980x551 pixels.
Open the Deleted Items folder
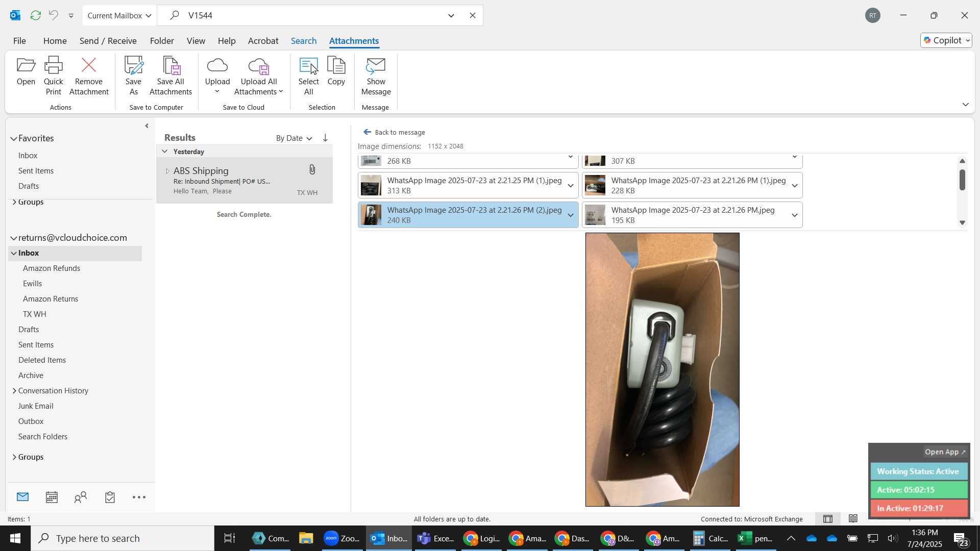[42, 360]
